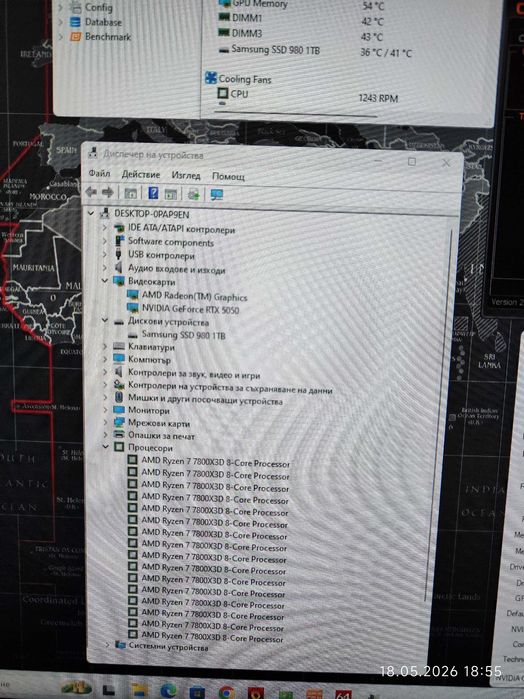The height and width of the screenshot is (699, 524).
Task: Click the USB контролери plug icon
Action: coord(119,254)
